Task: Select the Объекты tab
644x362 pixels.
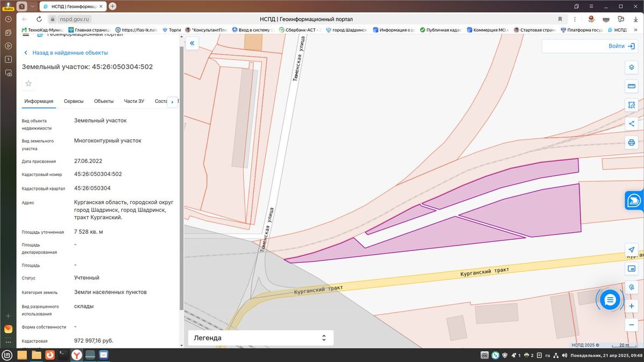Action: 104,101
